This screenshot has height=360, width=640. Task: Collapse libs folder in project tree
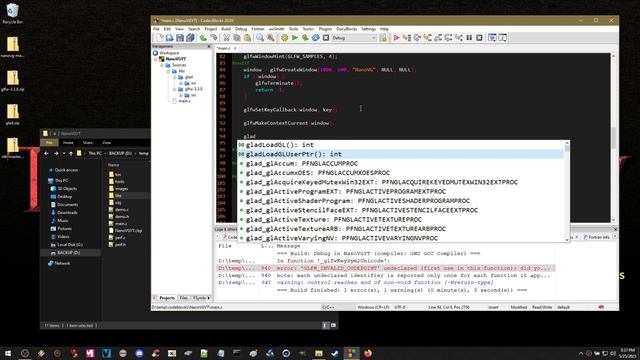coord(168,71)
